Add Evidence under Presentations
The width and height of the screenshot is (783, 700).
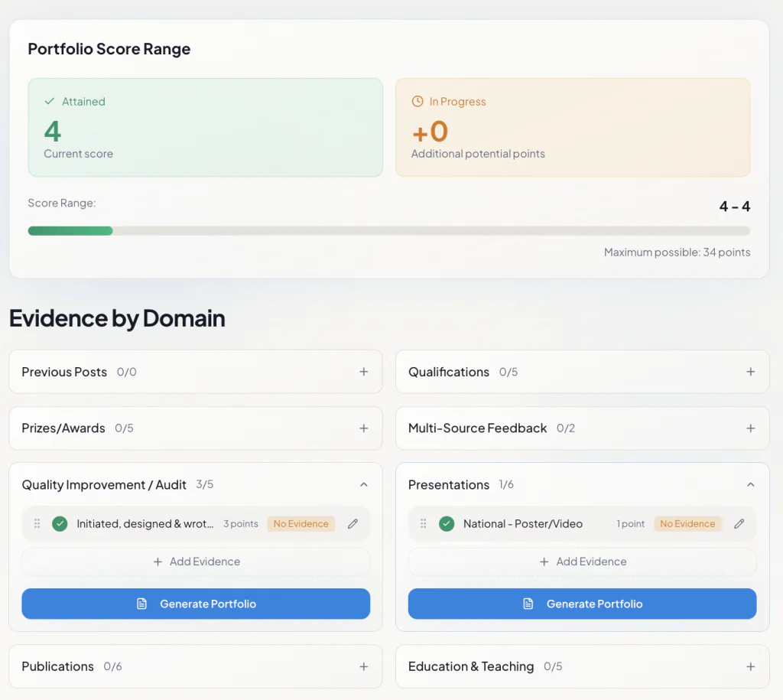pyautogui.click(x=582, y=562)
